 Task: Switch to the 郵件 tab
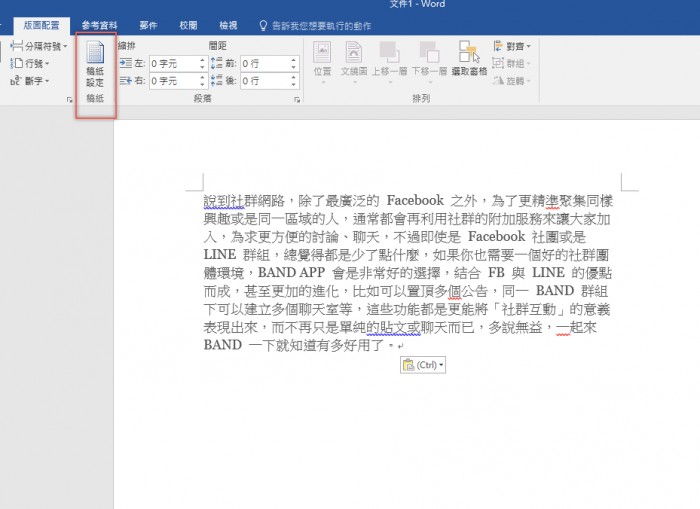click(148, 24)
